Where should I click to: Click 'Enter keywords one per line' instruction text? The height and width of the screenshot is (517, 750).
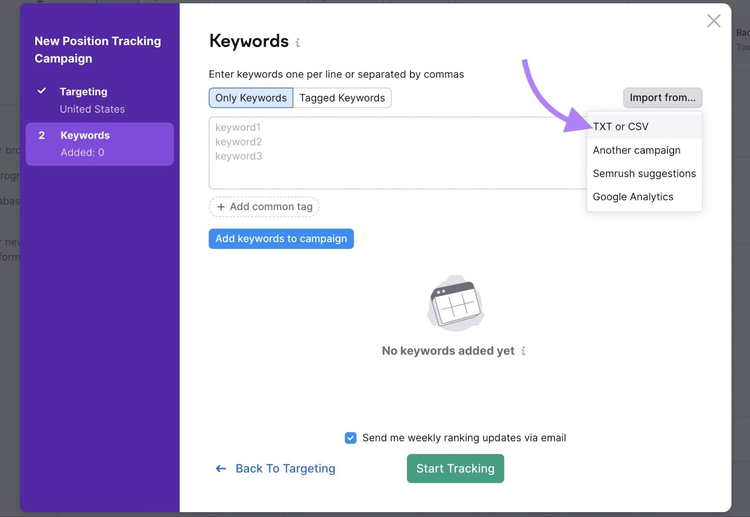click(x=336, y=75)
